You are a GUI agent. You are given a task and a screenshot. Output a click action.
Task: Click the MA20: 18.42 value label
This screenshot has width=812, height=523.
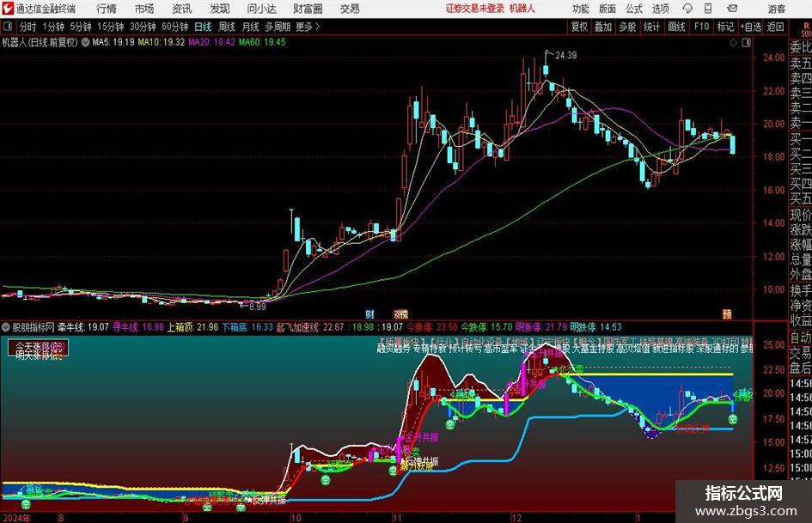click(x=211, y=42)
